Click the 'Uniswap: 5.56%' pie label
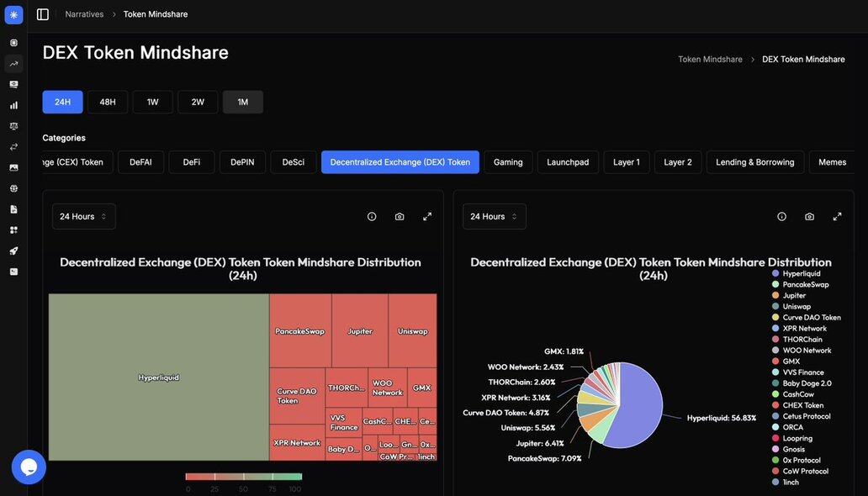Image resolution: width=868 pixels, height=496 pixels. pos(528,428)
